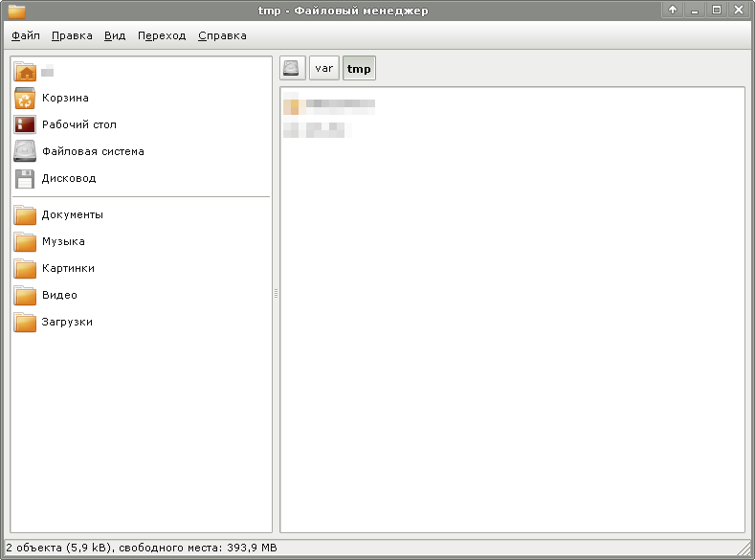
Task: Click the Дисковод floppy icon
Action: pos(26,178)
